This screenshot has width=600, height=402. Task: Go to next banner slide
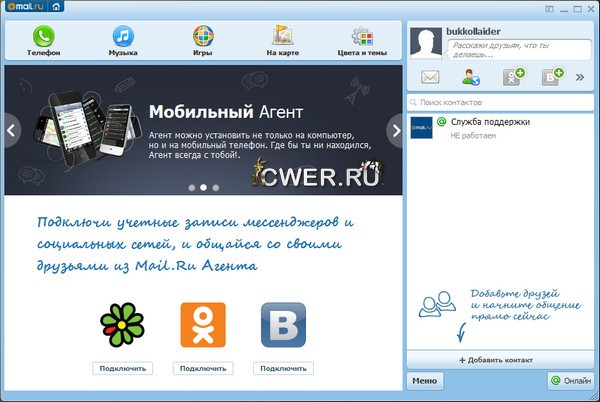tap(394, 129)
